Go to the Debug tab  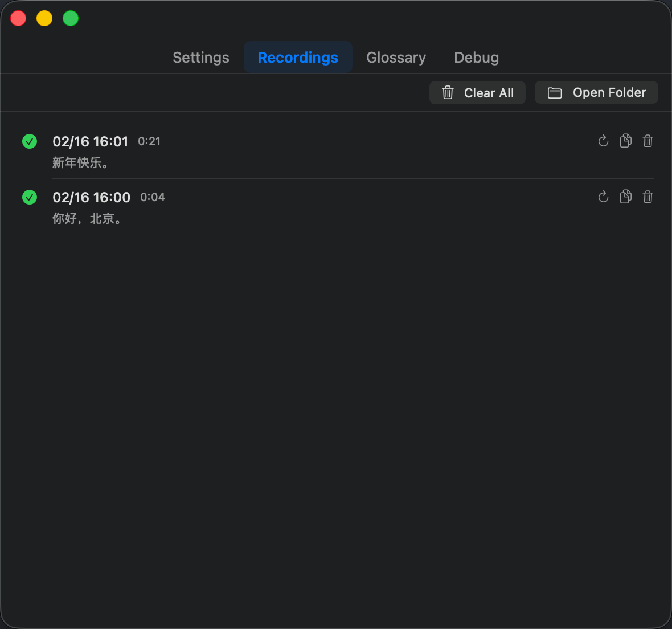pos(476,58)
